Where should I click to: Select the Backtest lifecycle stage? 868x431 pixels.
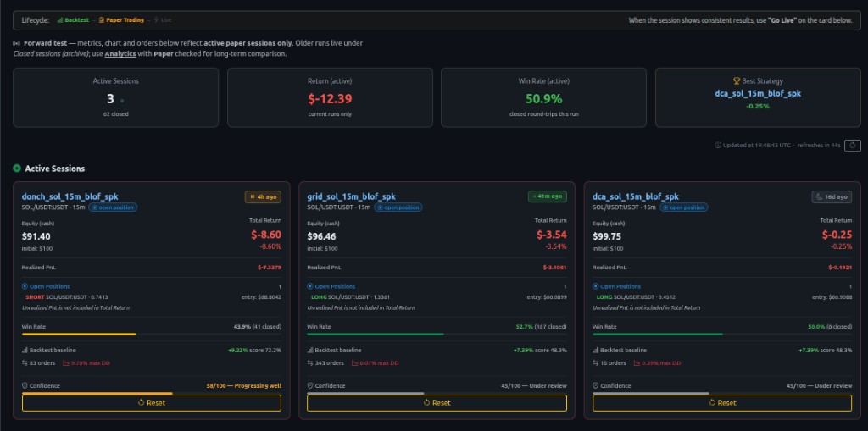click(x=73, y=20)
